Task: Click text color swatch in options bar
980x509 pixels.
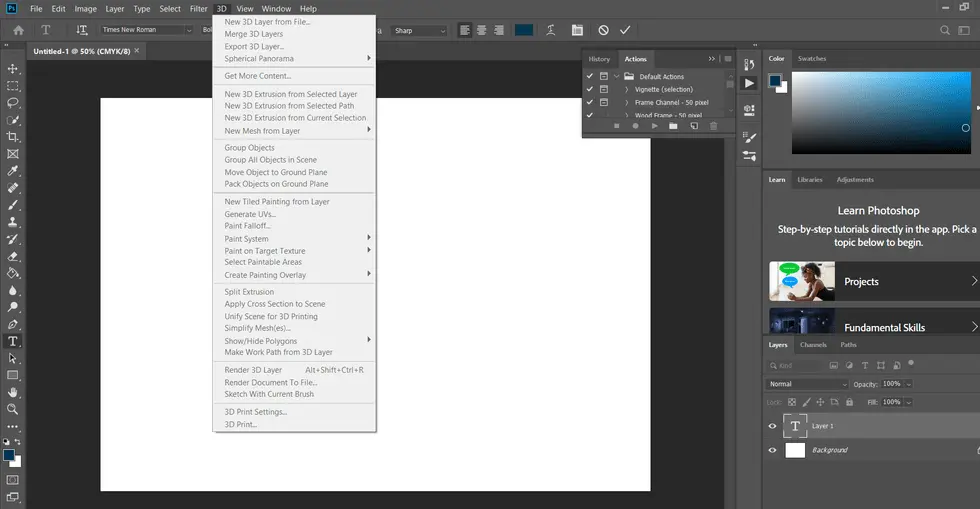Action: tap(524, 30)
